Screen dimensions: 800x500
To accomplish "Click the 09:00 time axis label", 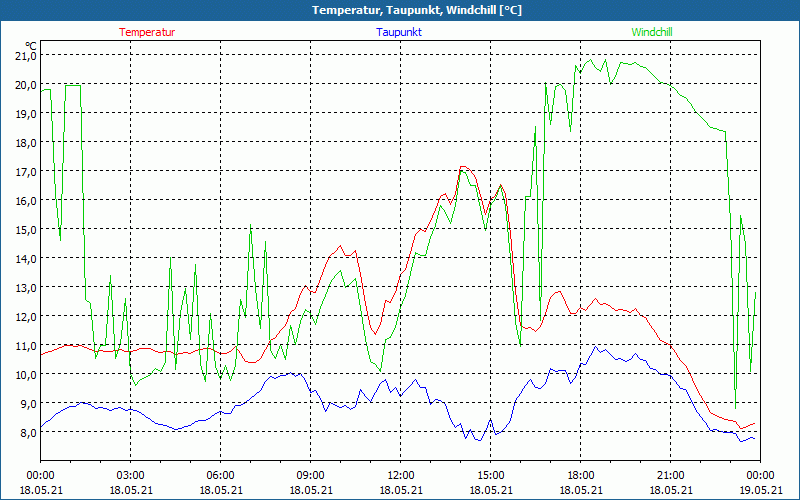I will 311,476.
